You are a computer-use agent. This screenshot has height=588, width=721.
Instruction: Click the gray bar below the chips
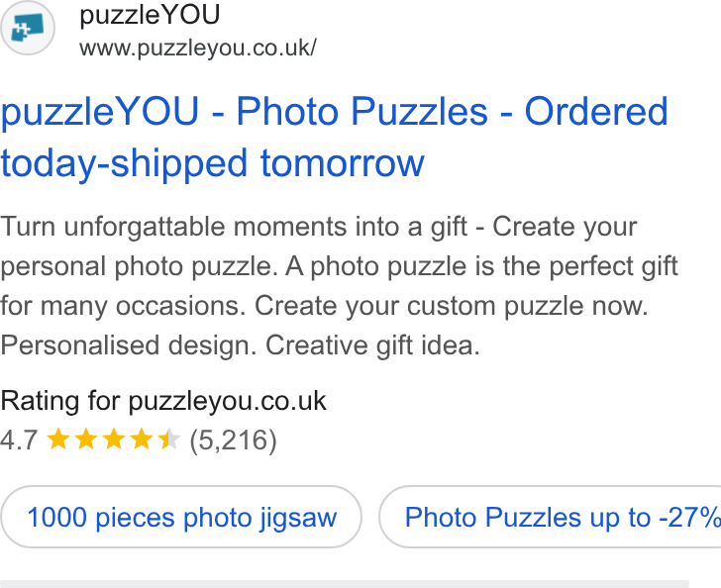tap(345, 584)
